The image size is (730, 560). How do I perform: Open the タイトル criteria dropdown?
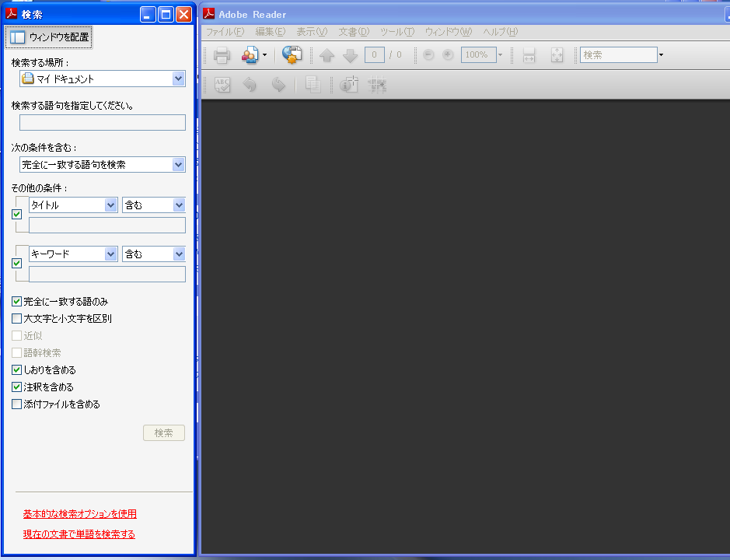(73, 205)
